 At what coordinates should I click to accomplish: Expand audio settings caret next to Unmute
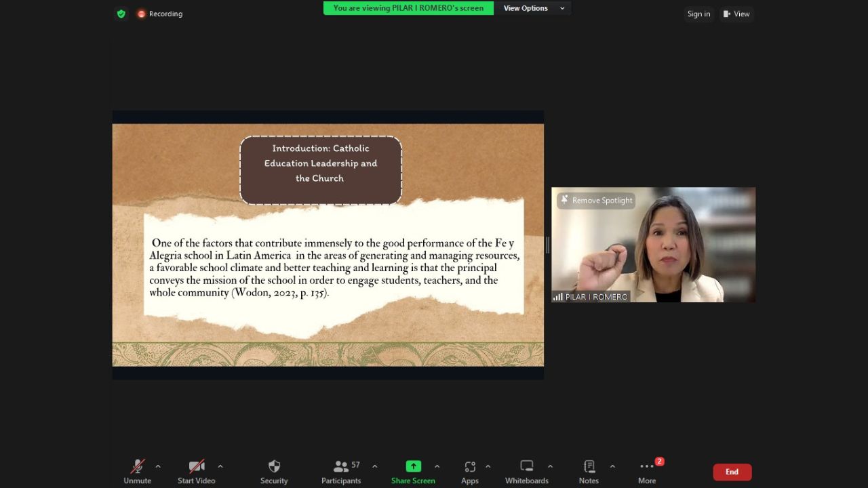158,466
